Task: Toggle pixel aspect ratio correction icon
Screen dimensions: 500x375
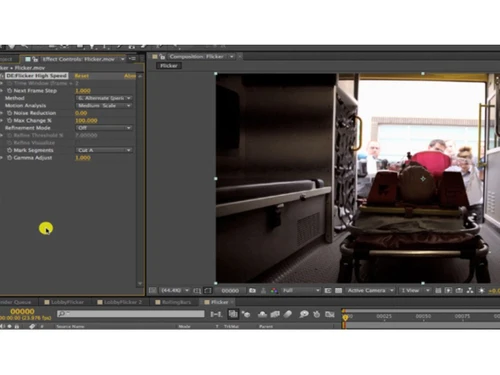Action: pos(438,291)
